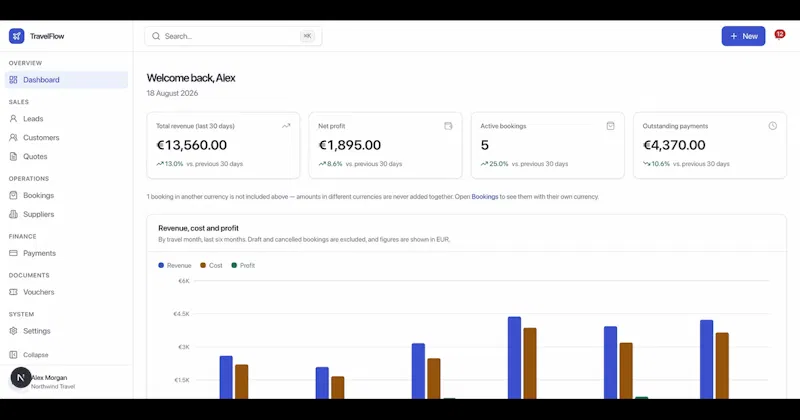Image resolution: width=800 pixels, height=420 pixels.
Task: Go to Payments under Finance
Action: pyautogui.click(x=66, y=253)
